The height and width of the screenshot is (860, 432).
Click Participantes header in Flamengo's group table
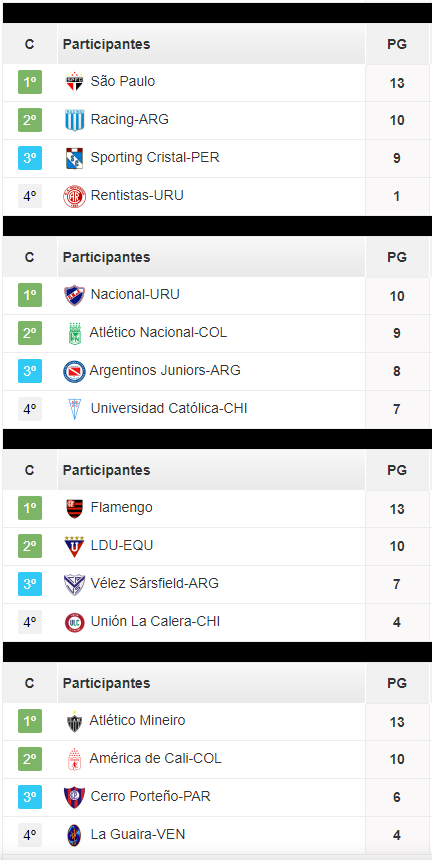[106, 470]
